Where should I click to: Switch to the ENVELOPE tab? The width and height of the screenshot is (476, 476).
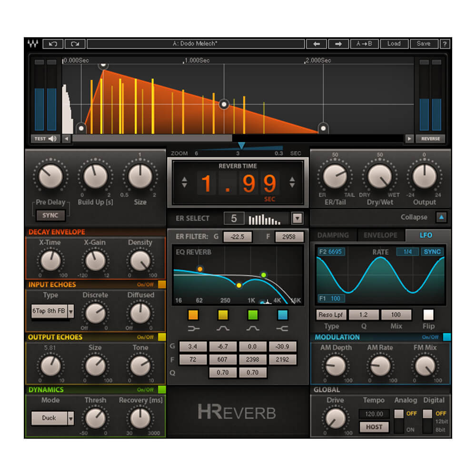[x=380, y=235]
